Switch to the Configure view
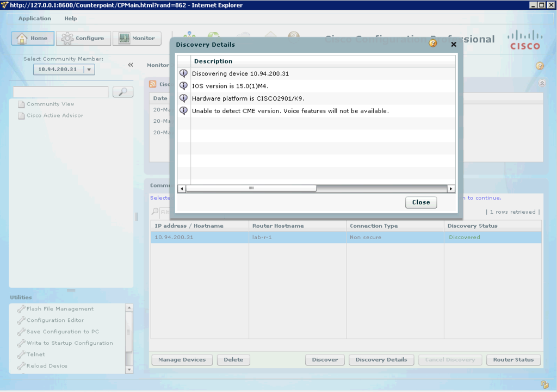The width and height of the screenshot is (557, 392). pos(83,39)
